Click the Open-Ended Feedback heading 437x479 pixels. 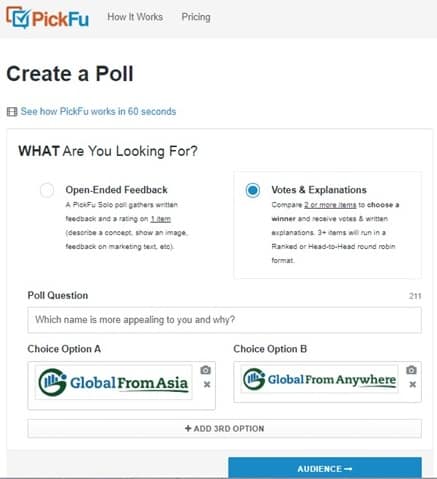point(116,190)
